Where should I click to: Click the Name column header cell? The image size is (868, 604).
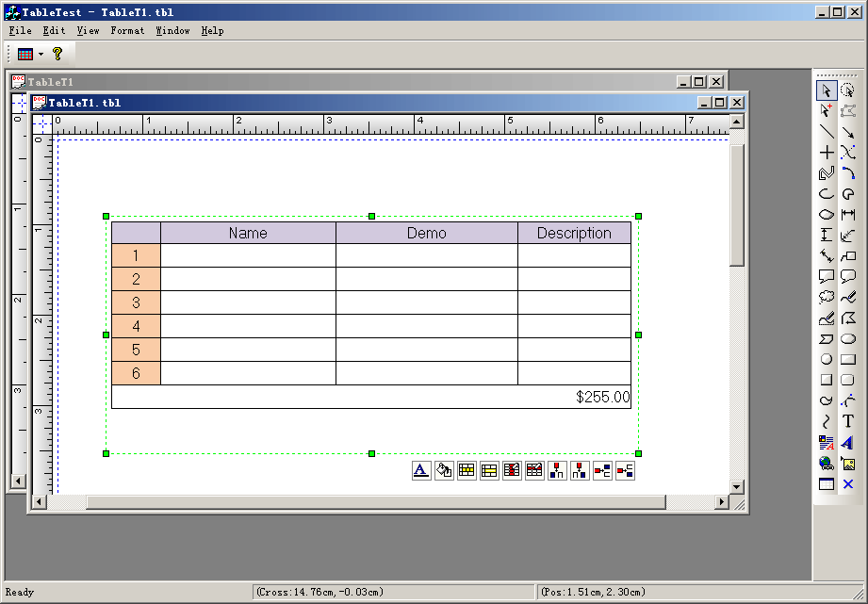click(248, 233)
